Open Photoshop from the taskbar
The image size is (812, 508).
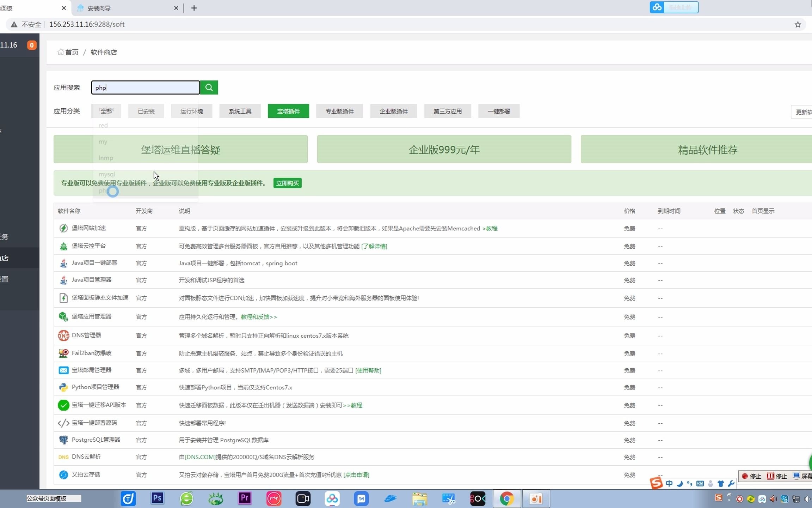click(157, 498)
